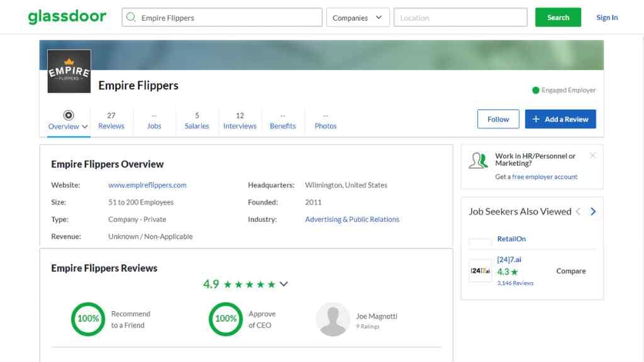Click the green star beside 4.3 rating
Image resolution: width=644 pixels, height=362 pixels.
514,271
